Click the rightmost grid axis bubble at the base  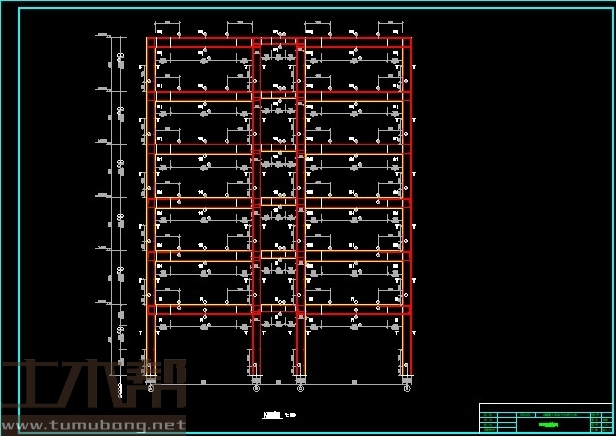(x=406, y=389)
